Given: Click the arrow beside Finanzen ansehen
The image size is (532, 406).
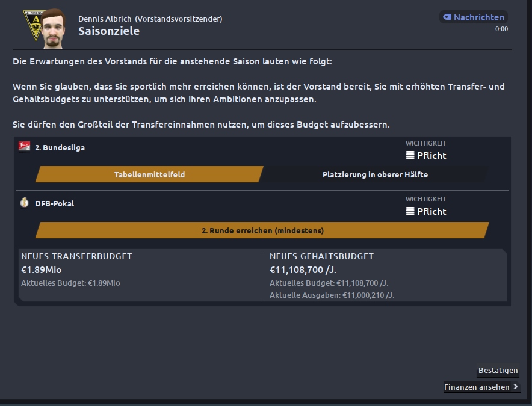Looking at the screenshot, I should (515, 387).
